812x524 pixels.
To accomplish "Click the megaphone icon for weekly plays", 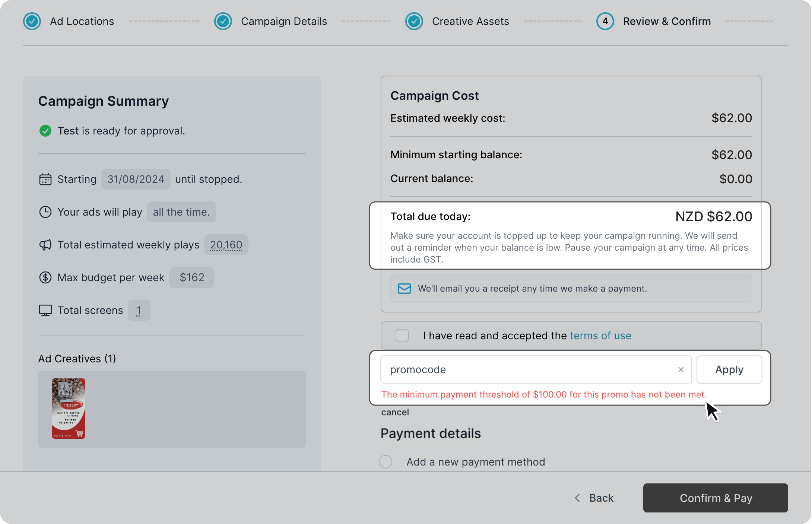I will click(45, 245).
